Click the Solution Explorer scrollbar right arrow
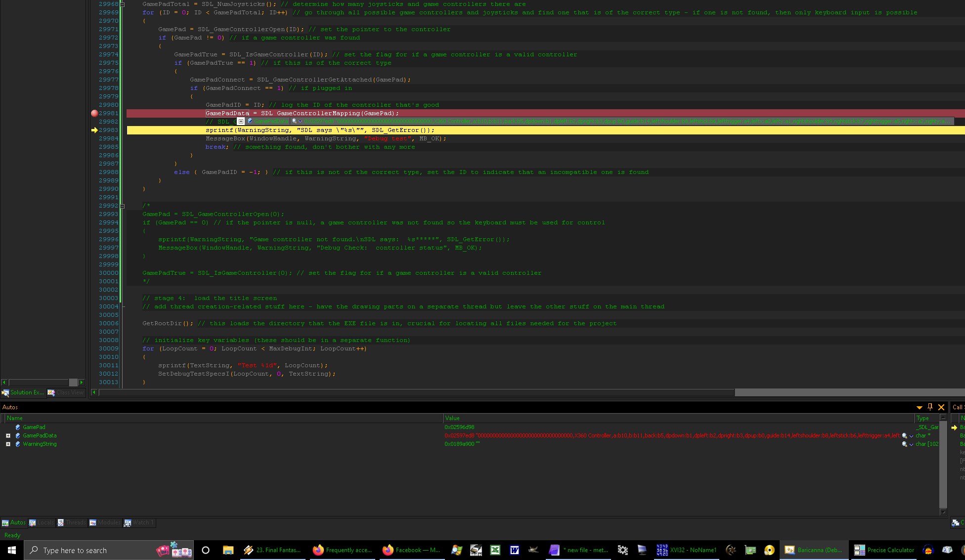The image size is (965, 560). pos(82,382)
